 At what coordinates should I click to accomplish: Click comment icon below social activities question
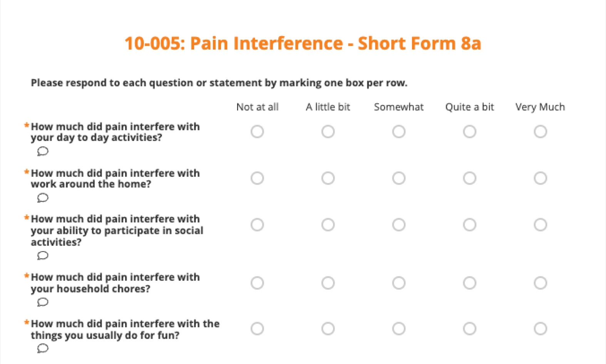tap(43, 255)
